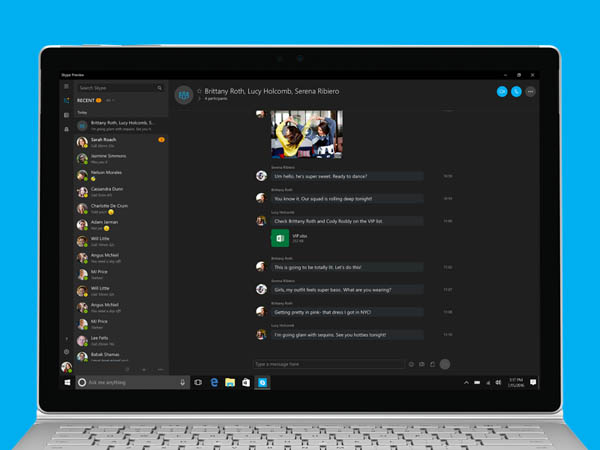Open the Windows Start menu
This screenshot has width=600, height=450.
point(67,382)
